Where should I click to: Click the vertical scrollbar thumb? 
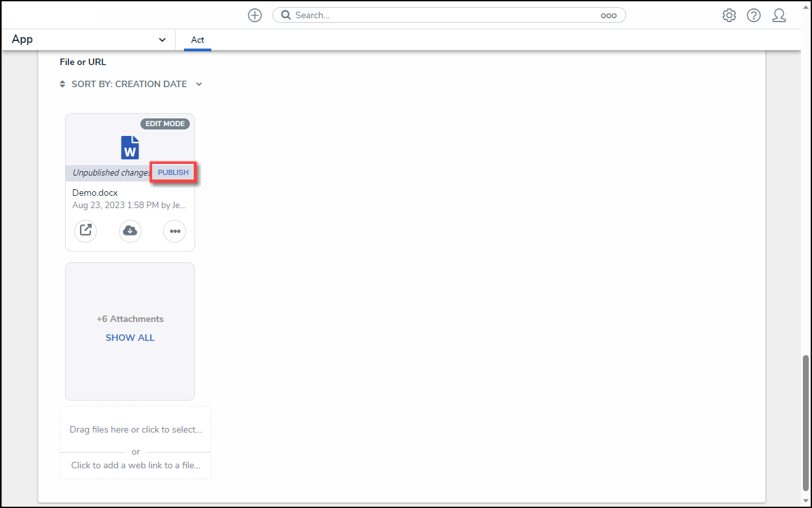pyautogui.click(x=806, y=423)
